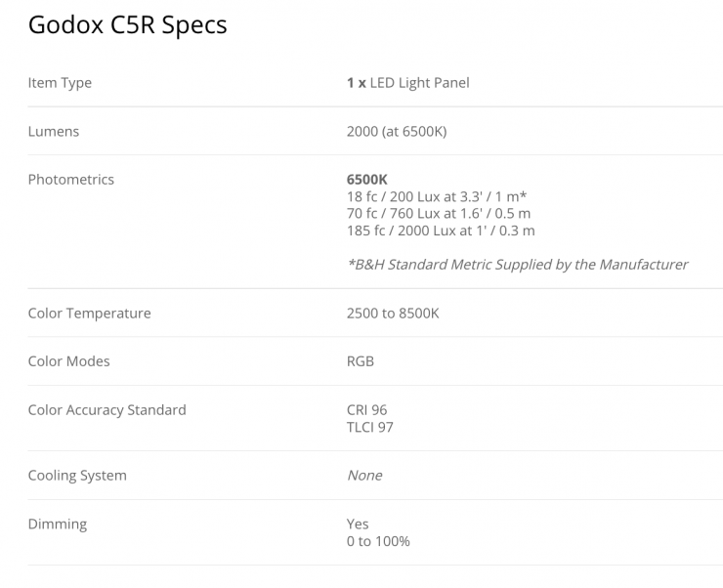Screen dimensions: 723x588
Task: Click the B&H Standard Metric footnote
Action: (x=517, y=264)
